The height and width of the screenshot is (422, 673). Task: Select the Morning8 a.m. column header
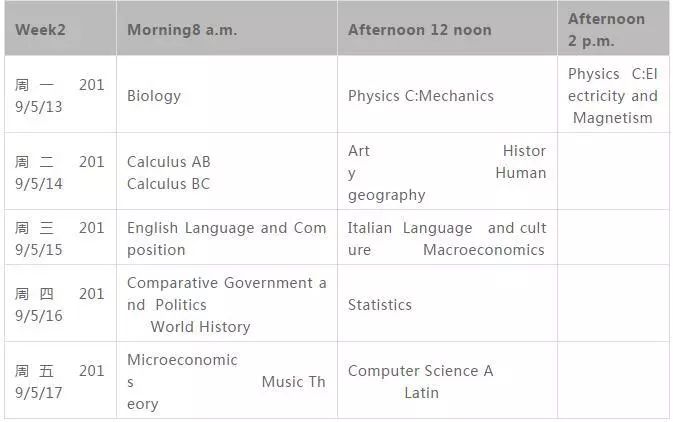pyautogui.click(x=227, y=28)
